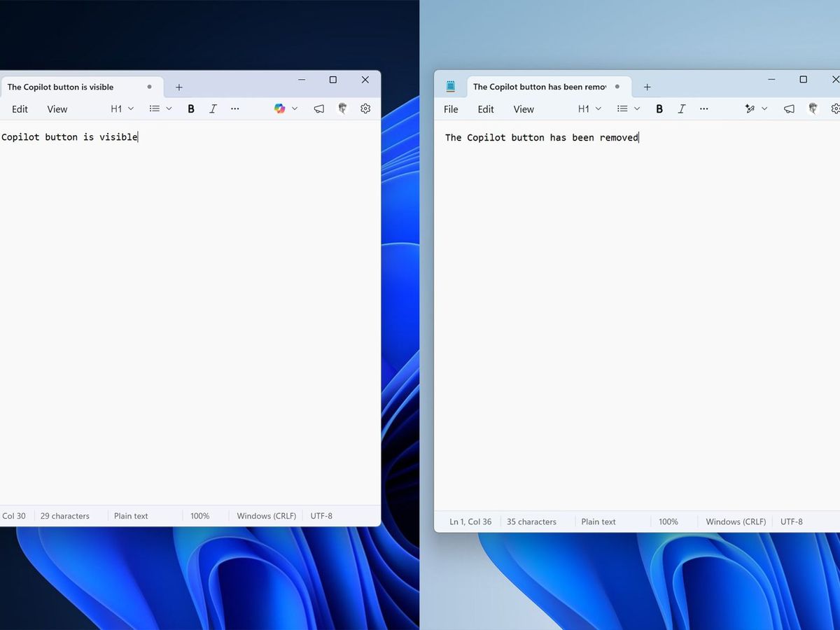The width and height of the screenshot is (840, 630).
Task: Click the megaphone icon in 'has been removed' window
Action: click(x=789, y=108)
